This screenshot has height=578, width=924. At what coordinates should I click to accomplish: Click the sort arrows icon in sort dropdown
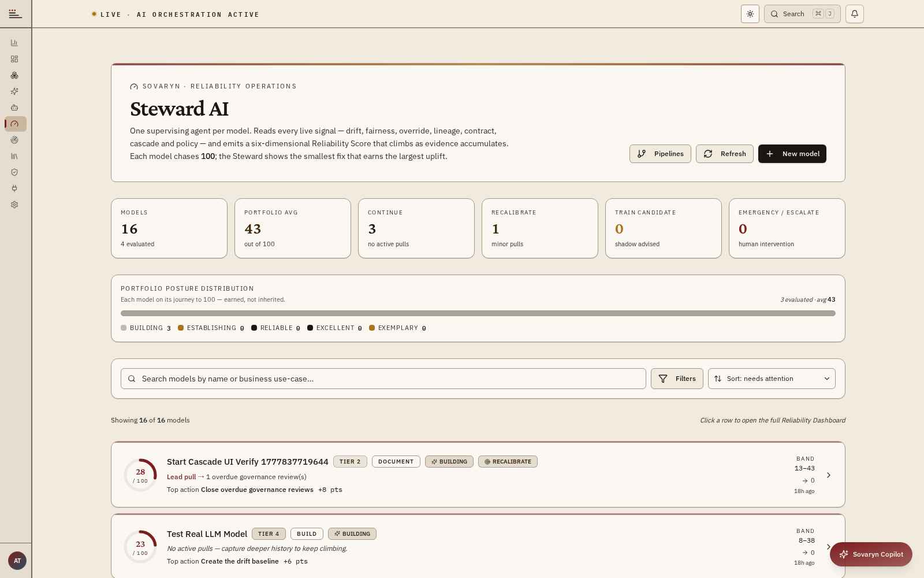pyautogui.click(x=718, y=379)
